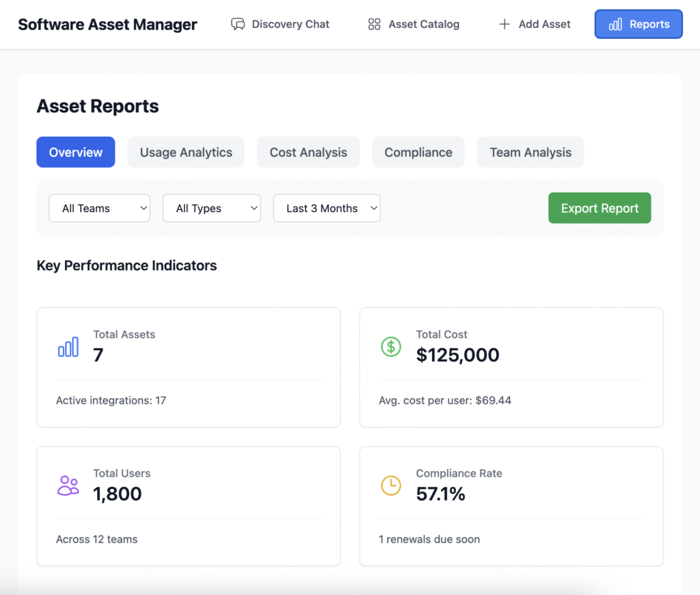Click the Compliance Rate label
The height and width of the screenshot is (595, 700).
point(459,473)
